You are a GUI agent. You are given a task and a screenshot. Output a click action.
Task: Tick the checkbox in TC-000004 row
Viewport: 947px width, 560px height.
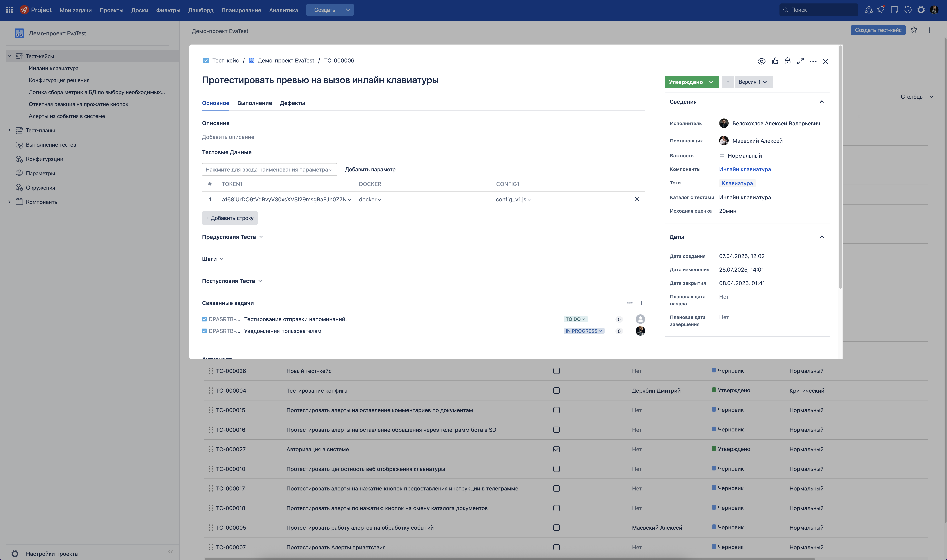click(556, 391)
